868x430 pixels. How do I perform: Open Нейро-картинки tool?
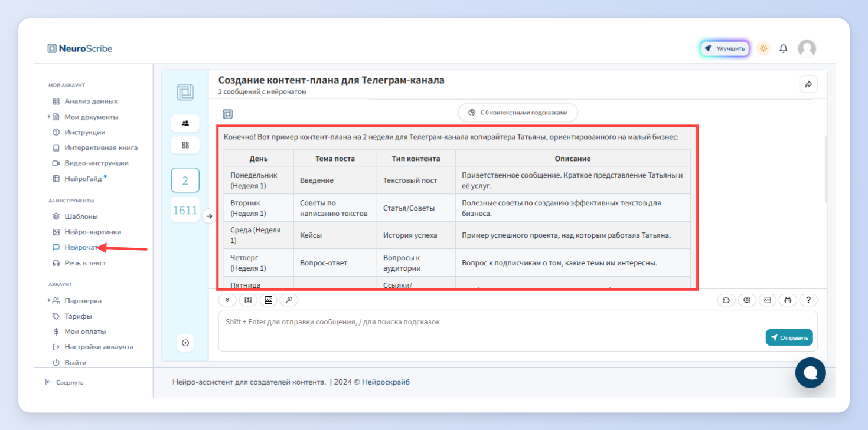pos(93,232)
